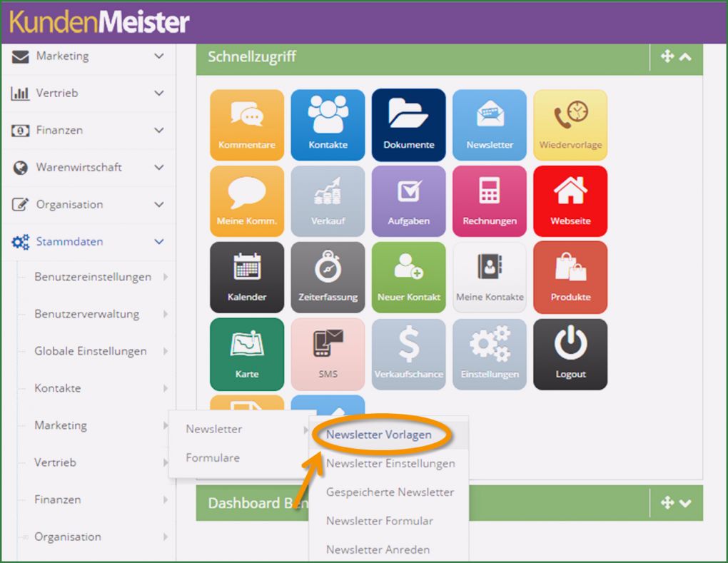Open Benutzerverwaltung under Stammdaten
Screen dimensions: 728x563
click(87, 314)
